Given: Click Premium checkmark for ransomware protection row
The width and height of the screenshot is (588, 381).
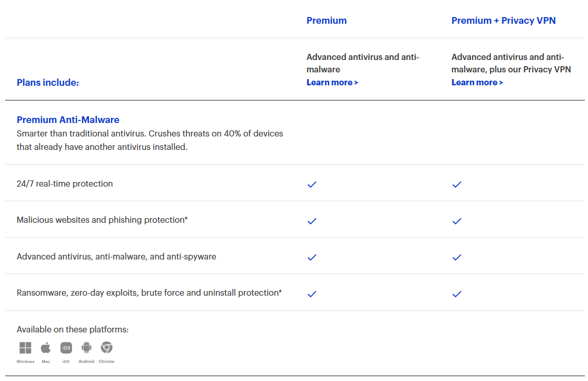Looking at the screenshot, I should (x=312, y=294).
